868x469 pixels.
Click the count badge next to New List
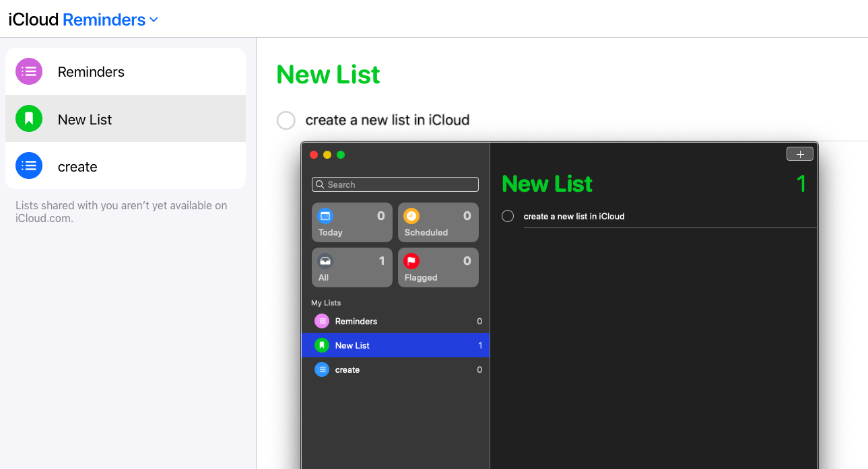479,345
